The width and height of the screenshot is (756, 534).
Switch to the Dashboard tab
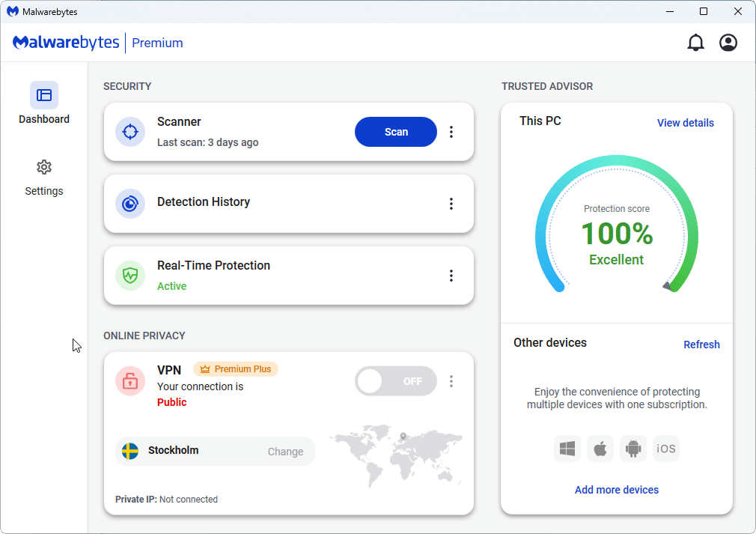(x=44, y=104)
